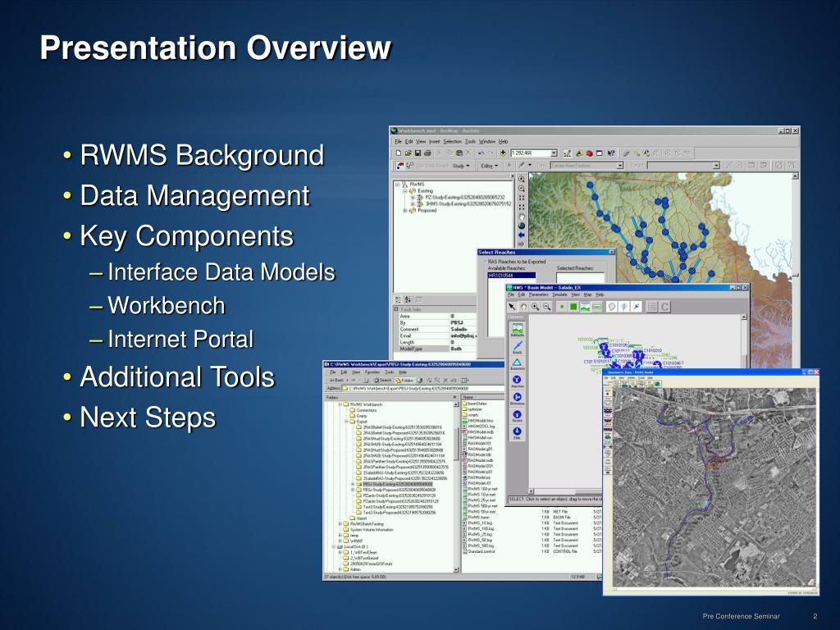Viewport: 840px width, 630px height.
Task: Click the New document icon in ArcMap toolbar
Action: pos(399,153)
